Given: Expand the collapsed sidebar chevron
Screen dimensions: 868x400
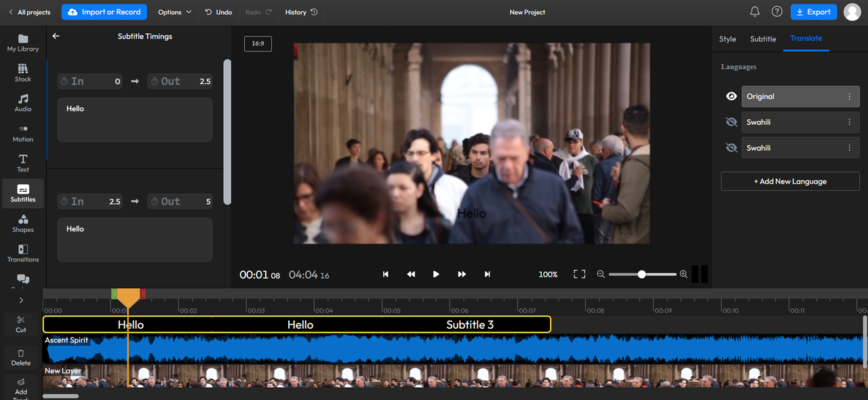Looking at the screenshot, I should pos(21,300).
